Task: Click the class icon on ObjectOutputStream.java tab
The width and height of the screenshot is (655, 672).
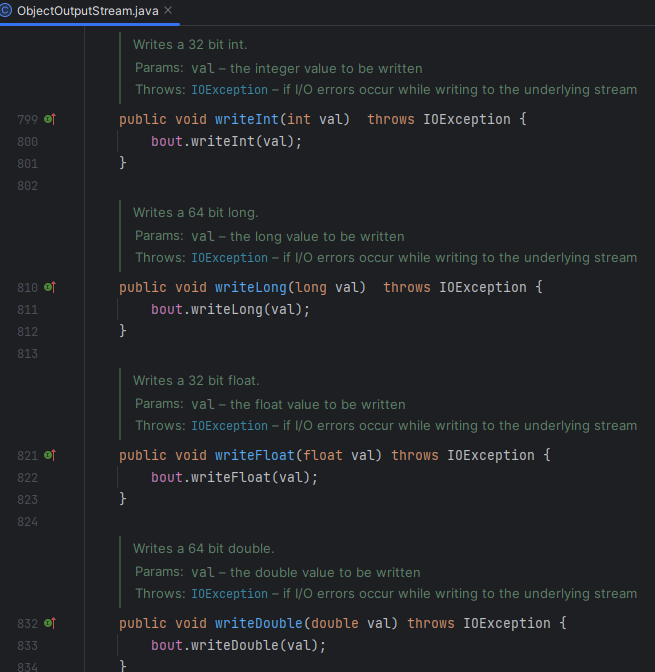Action: (6, 11)
